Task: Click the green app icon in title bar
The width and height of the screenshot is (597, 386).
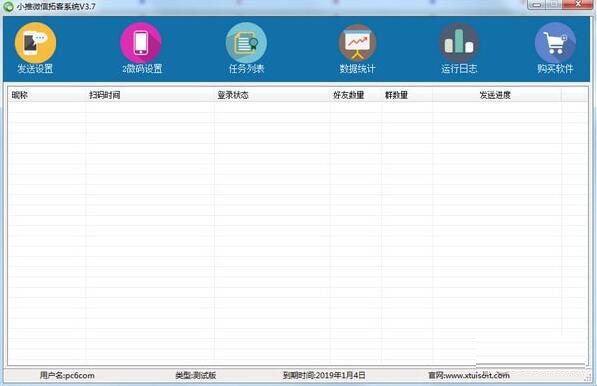Action: click(x=8, y=6)
